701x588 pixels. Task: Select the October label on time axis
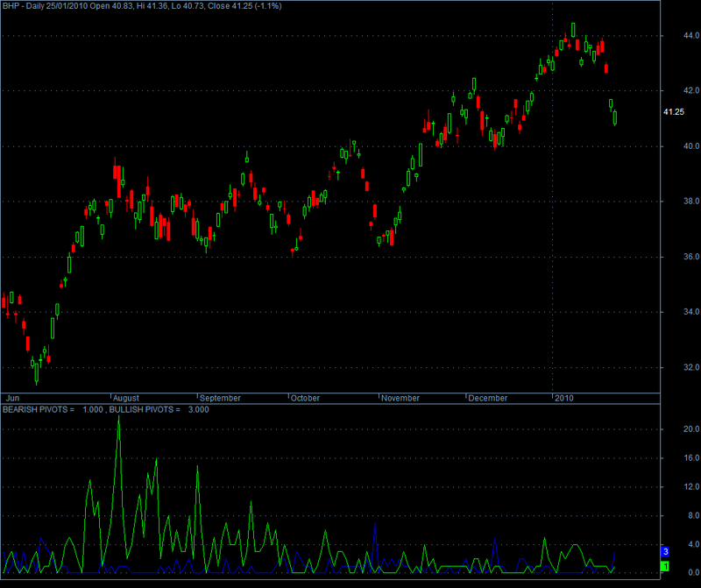pyautogui.click(x=305, y=398)
